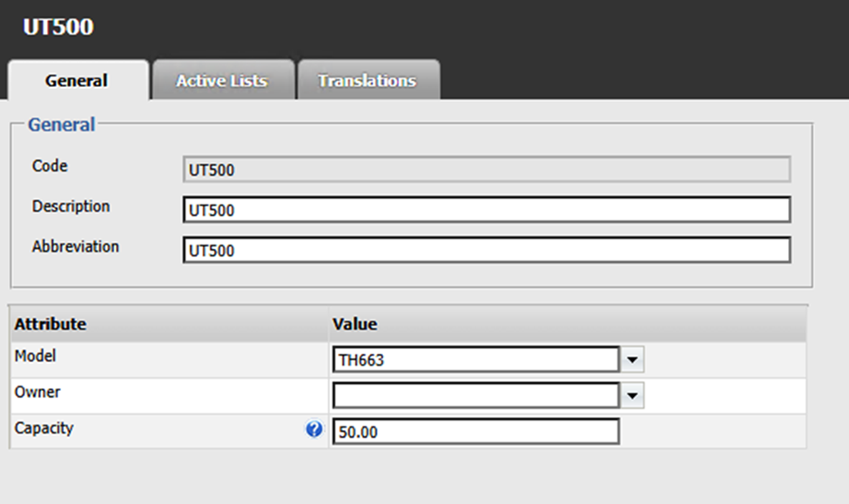Click the Capacity help question mark icon
Screen dimensions: 849x504
tap(314, 429)
